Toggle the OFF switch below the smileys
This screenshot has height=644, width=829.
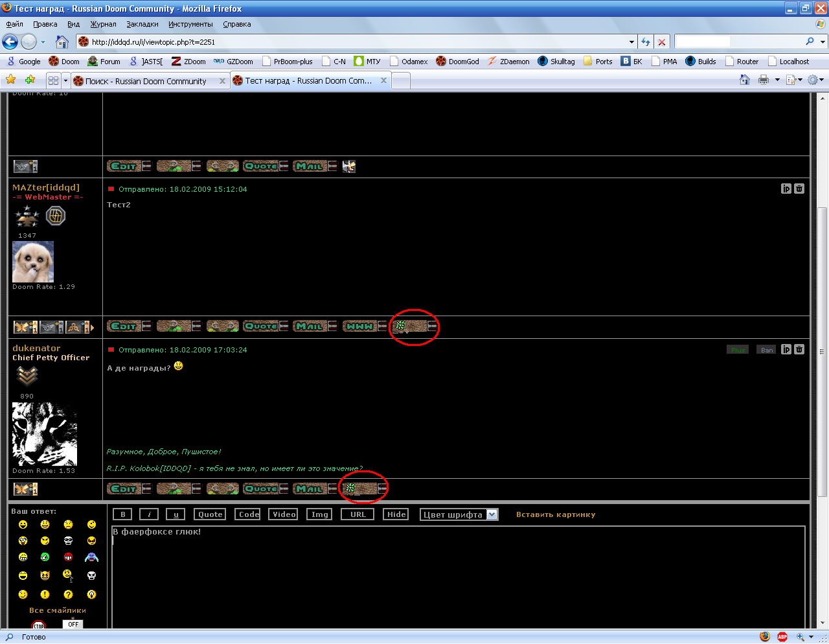[73, 625]
